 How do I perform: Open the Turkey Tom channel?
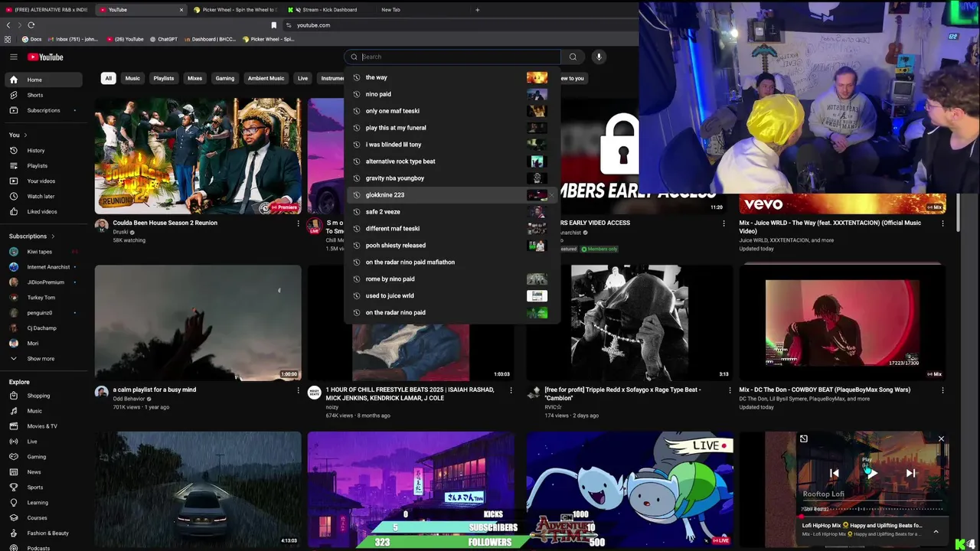tap(43, 298)
